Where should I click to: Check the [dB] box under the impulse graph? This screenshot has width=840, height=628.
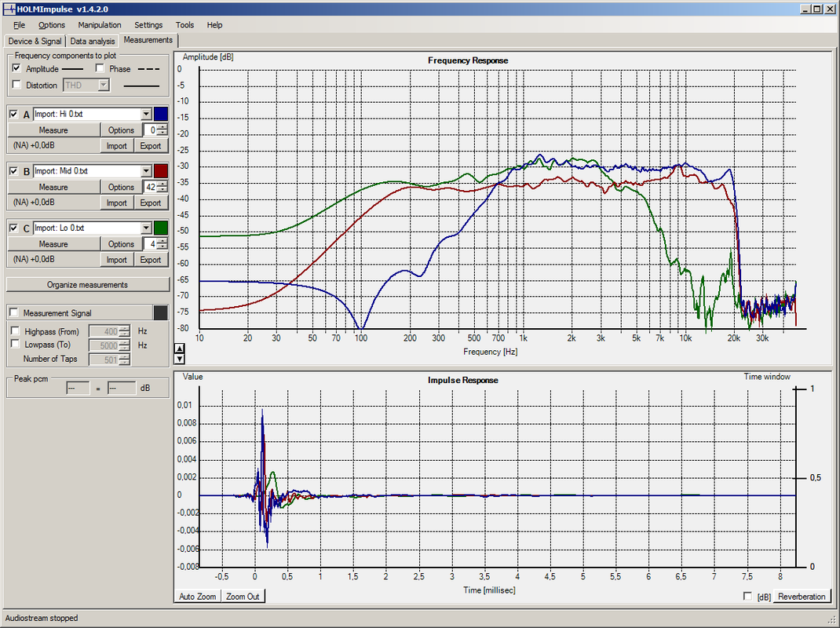click(x=748, y=597)
